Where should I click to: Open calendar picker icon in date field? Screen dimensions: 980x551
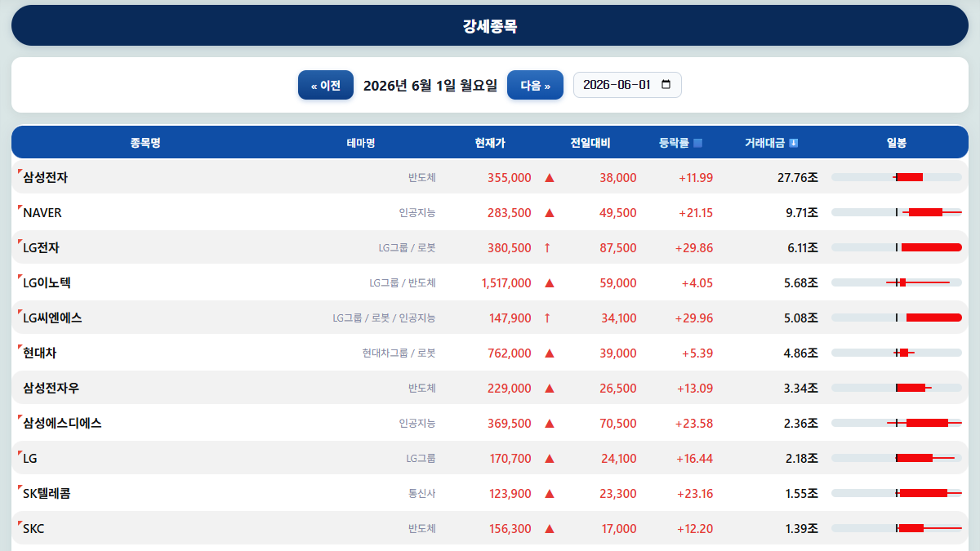(666, 85)
